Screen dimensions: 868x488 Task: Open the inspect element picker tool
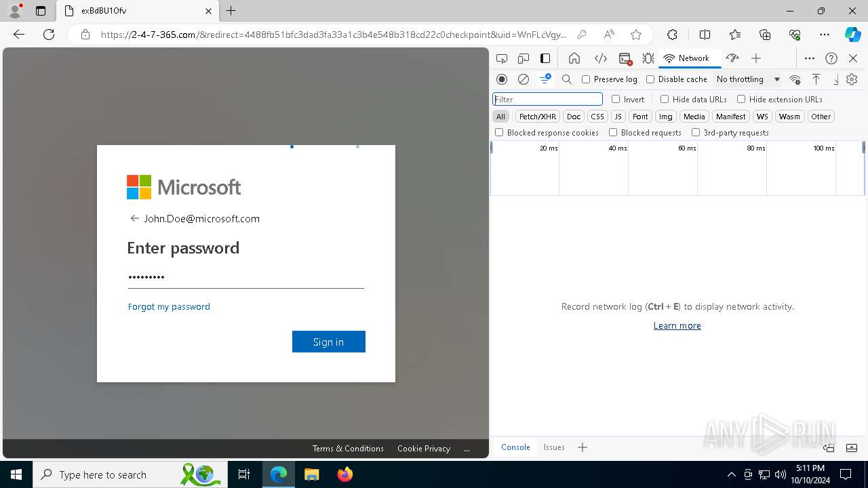pos(502,58)
